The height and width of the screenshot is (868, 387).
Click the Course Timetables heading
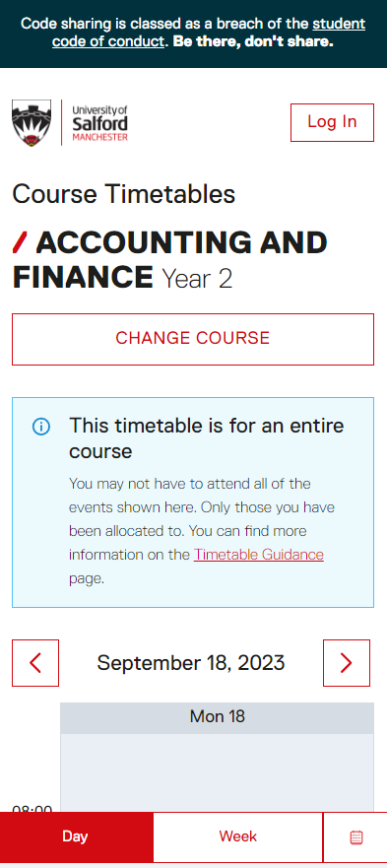(124, 194)
